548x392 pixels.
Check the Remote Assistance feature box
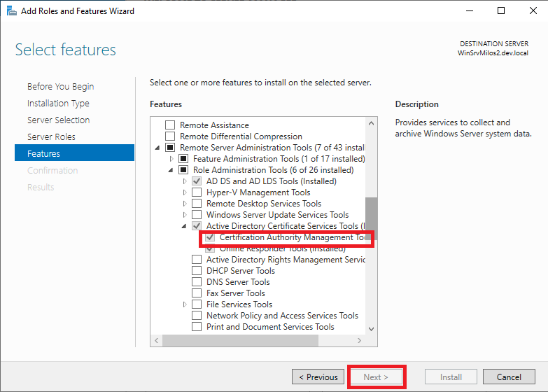169,125
